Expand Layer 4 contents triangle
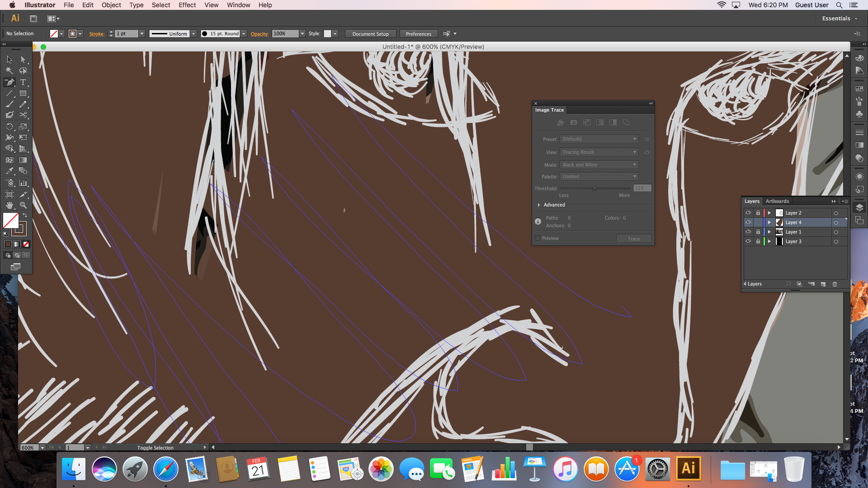The image size is (868, 488). 769,222
